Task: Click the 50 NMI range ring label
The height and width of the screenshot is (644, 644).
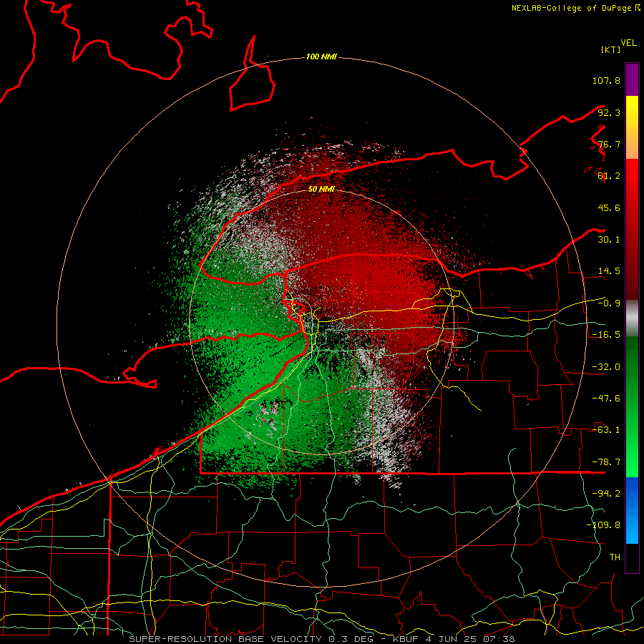Action: pyautogui.click(x=321, y=190)
